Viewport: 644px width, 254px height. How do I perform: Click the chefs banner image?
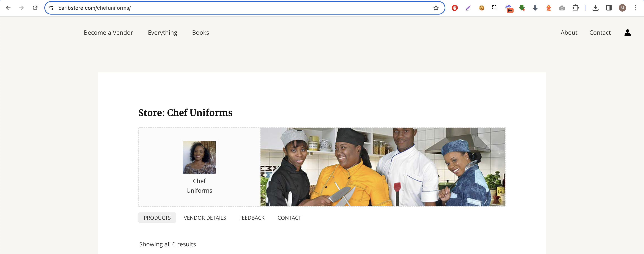[x=383, y=167]
